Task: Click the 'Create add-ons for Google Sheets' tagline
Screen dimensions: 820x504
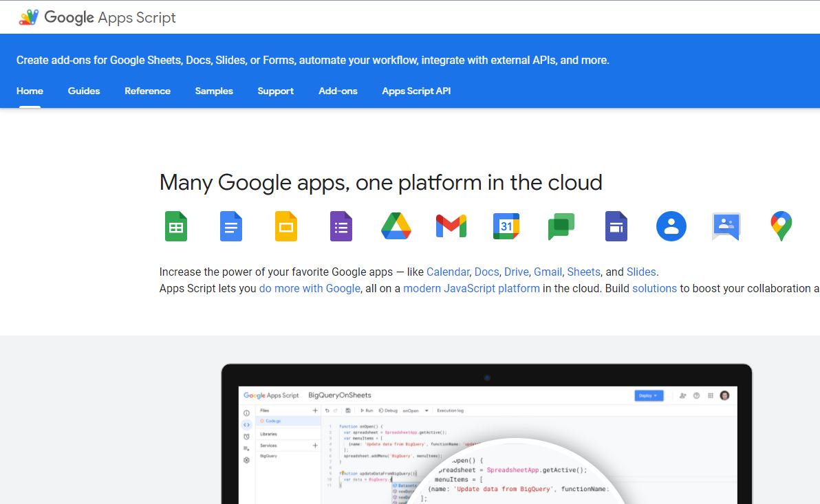Action: (x=313, y=60)
